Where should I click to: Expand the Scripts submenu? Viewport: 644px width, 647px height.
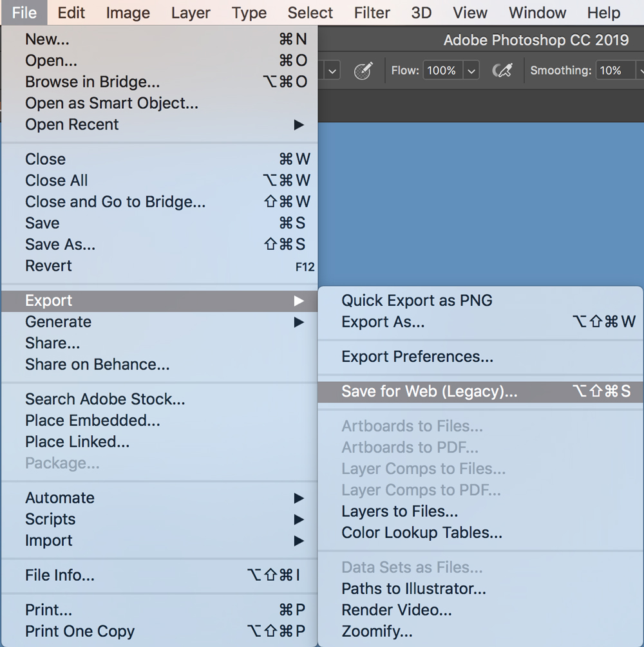[x=299, y=520]
